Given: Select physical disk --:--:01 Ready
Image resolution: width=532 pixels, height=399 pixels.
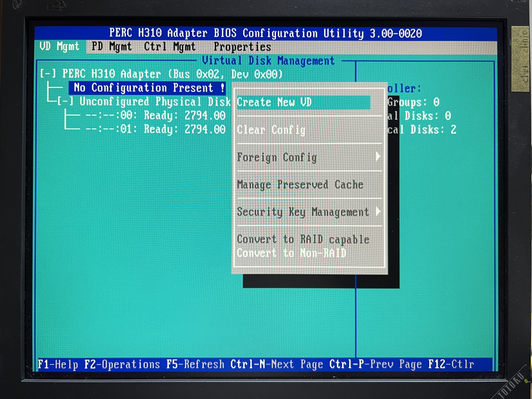Looking at the screenshot, I should [155, 129].
